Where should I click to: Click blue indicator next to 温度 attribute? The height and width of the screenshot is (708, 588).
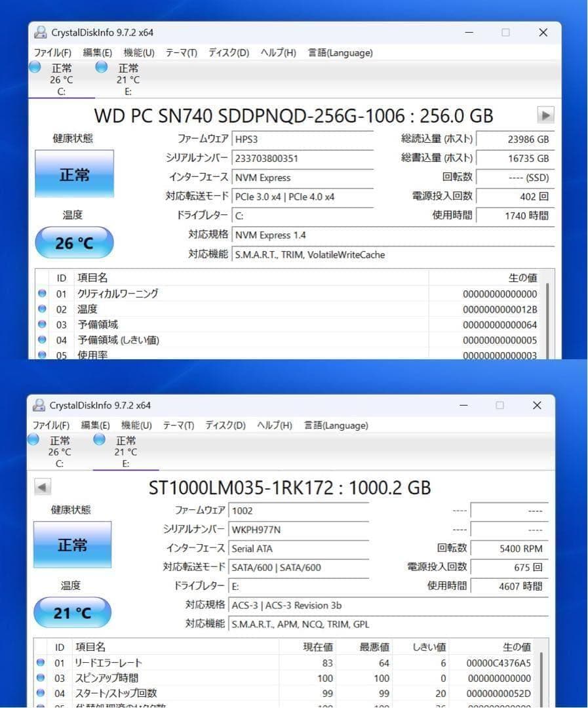(x=41, y=309)
